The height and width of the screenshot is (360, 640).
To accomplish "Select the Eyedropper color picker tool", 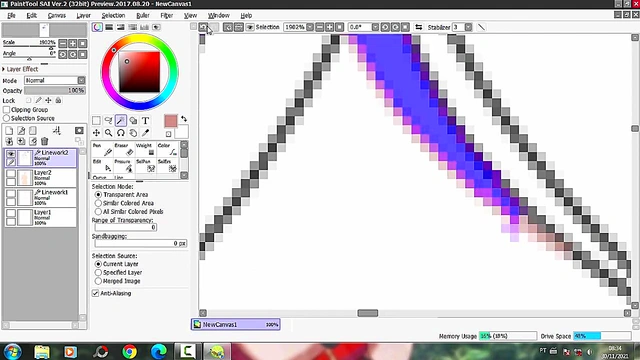I will point(145,133).
